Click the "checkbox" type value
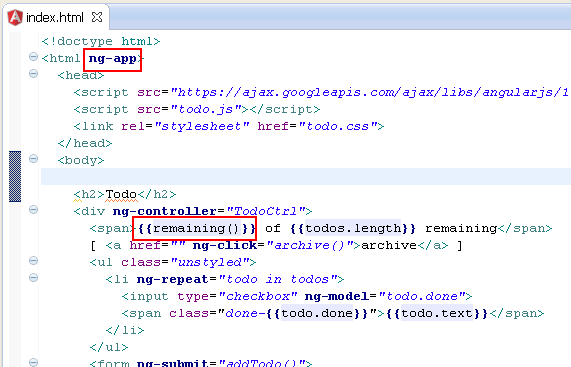571x367 pixels. pos(258,296)
